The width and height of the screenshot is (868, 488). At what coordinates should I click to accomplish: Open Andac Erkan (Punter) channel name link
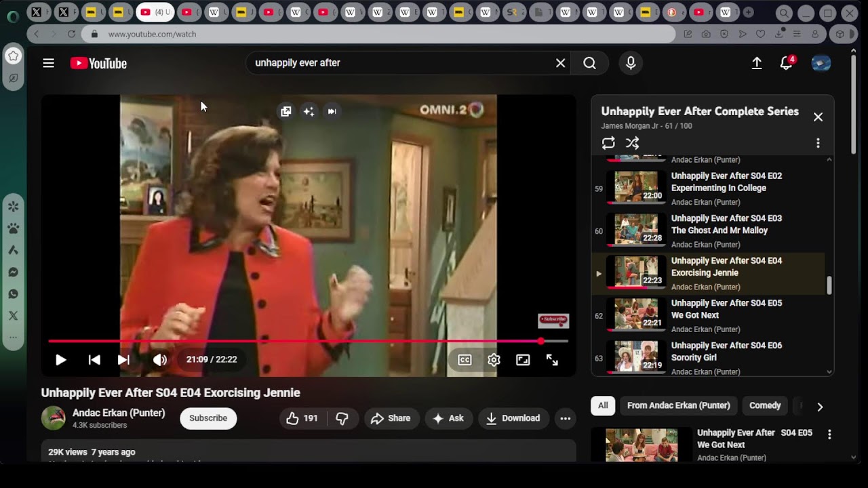coord(119,413)
